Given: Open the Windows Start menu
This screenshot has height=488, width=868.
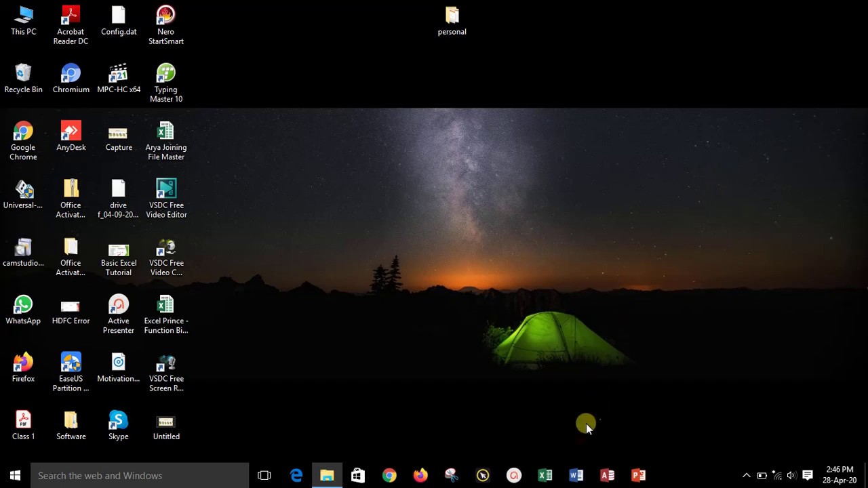Looking at the screenshot, I should click(15, 475).
